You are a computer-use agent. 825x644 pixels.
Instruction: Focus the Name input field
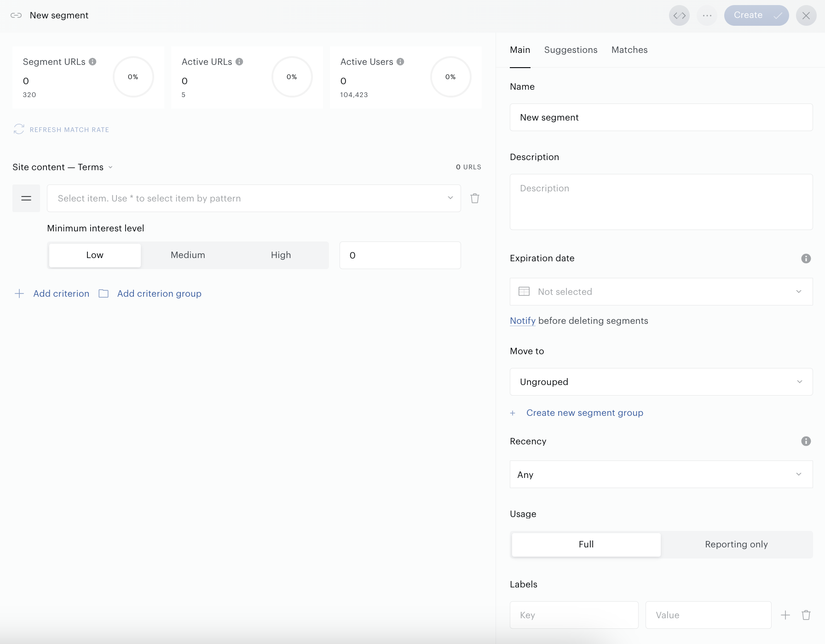coord(661,117)
